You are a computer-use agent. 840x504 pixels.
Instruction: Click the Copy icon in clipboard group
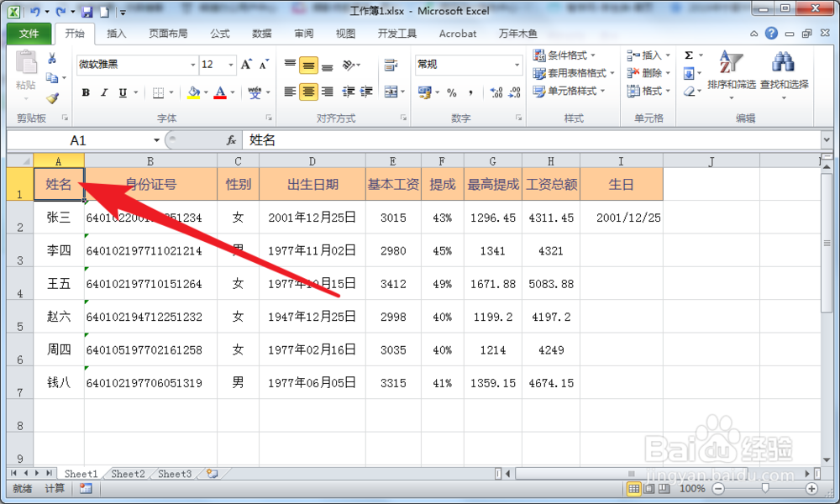tap(52, 78)
